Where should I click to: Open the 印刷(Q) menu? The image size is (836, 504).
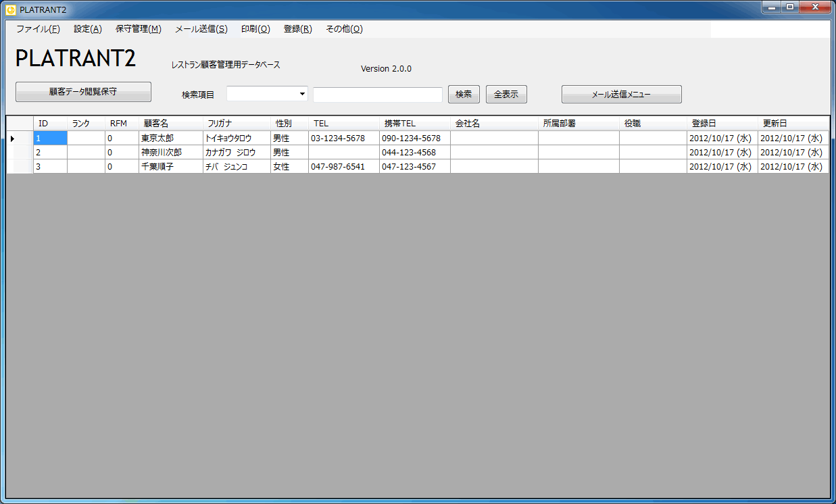pyautogui.click(x=255, y=29)
